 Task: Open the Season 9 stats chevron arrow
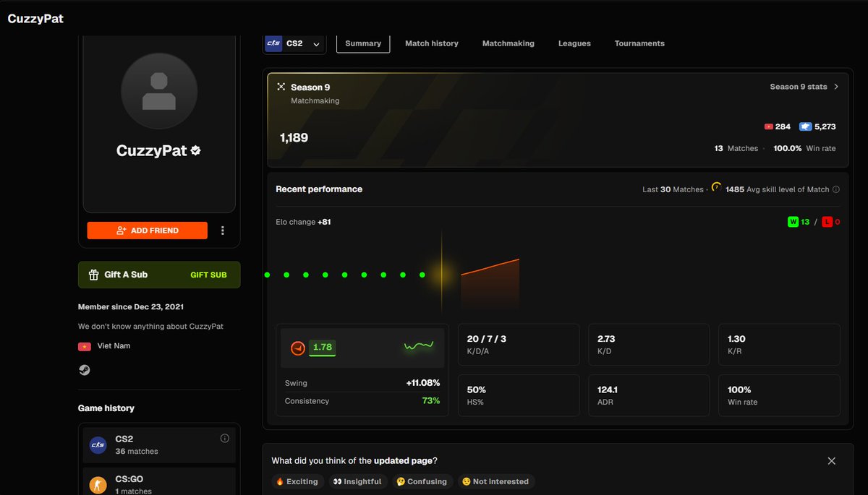click(837, 87)
